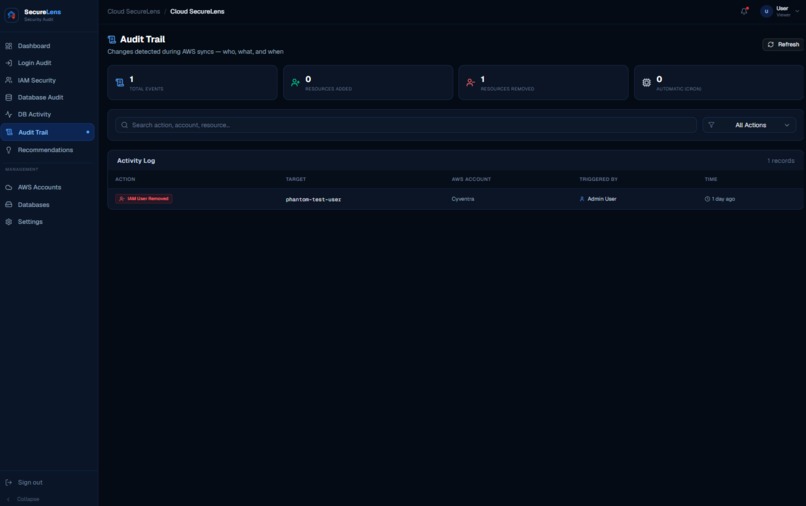Screen dimensions: 806x506
Task: Open Recommendations page
Action: point(47,150)
